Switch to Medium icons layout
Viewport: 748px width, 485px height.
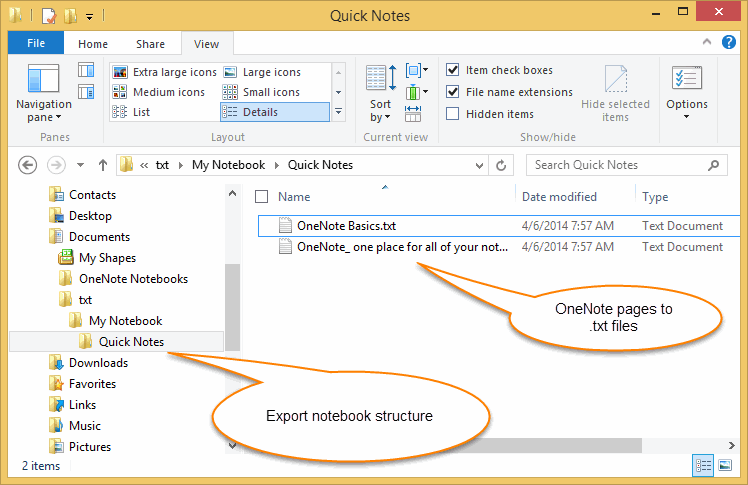pyautogui.click(x=159, y=92)
